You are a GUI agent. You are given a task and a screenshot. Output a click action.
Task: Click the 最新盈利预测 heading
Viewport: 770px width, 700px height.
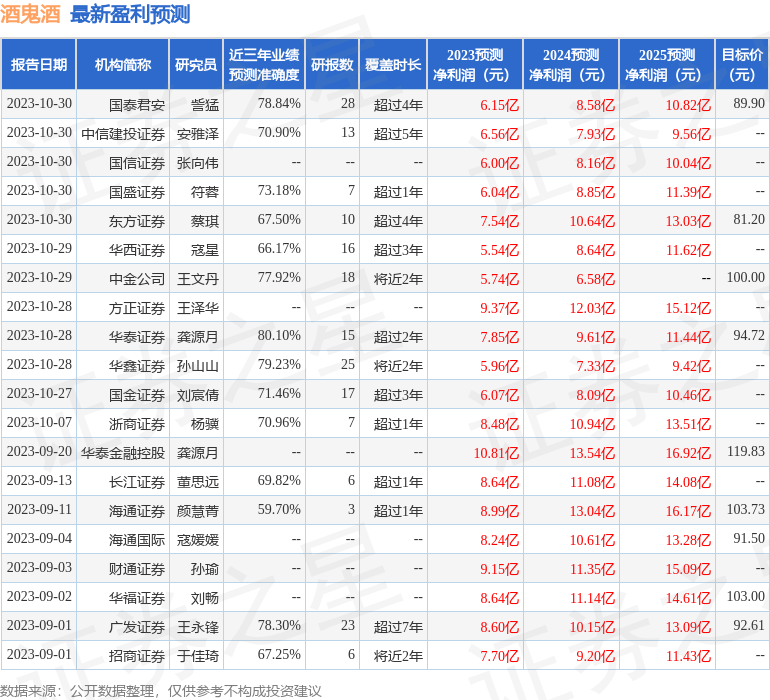(130, 14)
